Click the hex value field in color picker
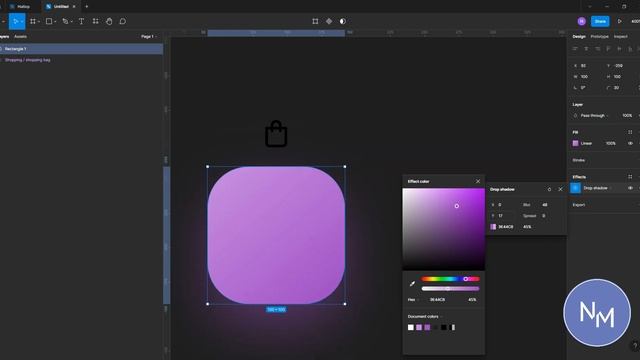This screenshot has width=640, height=360. [x=438, y=300]
